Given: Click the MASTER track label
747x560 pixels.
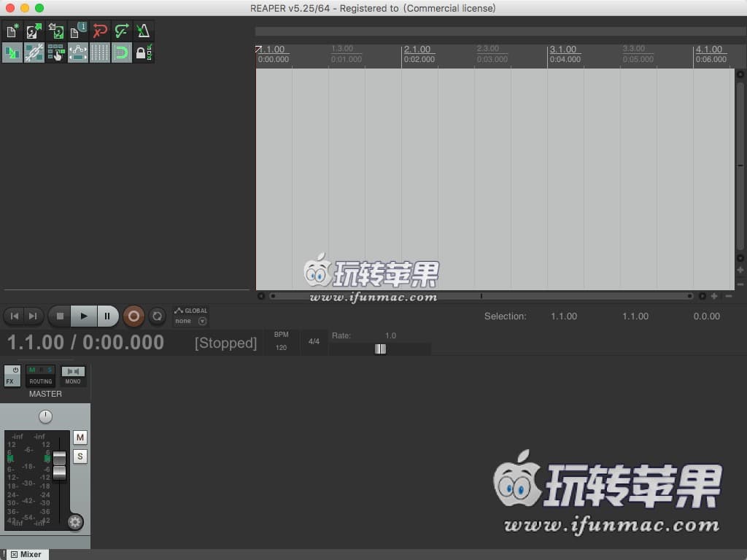Looking at the screenshot, I should [x=45, y=394].
